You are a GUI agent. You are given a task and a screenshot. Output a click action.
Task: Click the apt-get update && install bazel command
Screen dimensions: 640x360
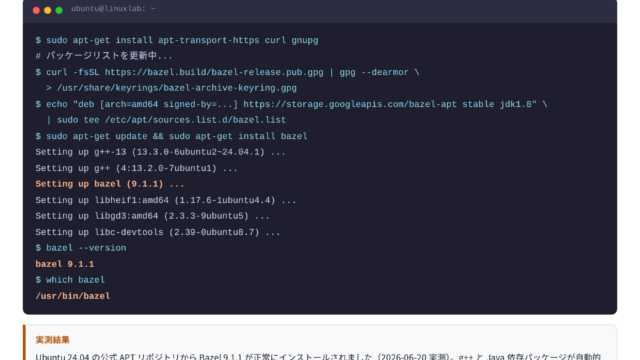click(x=171, y=136)
